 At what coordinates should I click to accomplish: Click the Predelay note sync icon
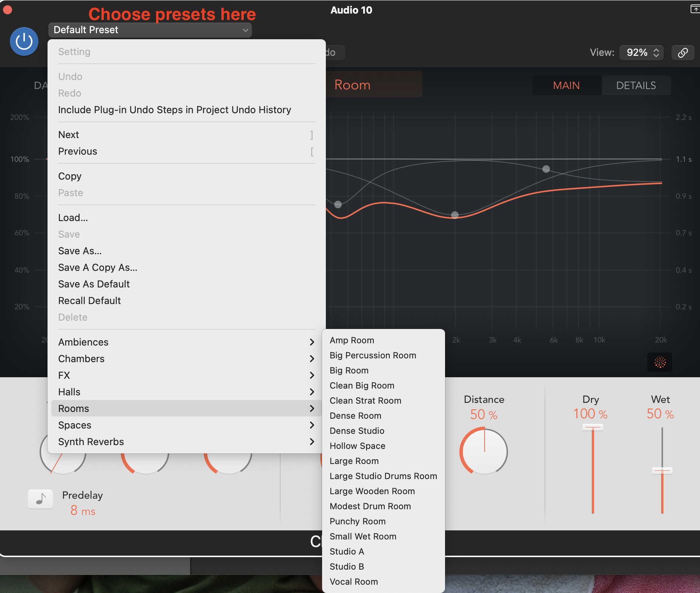40,499
